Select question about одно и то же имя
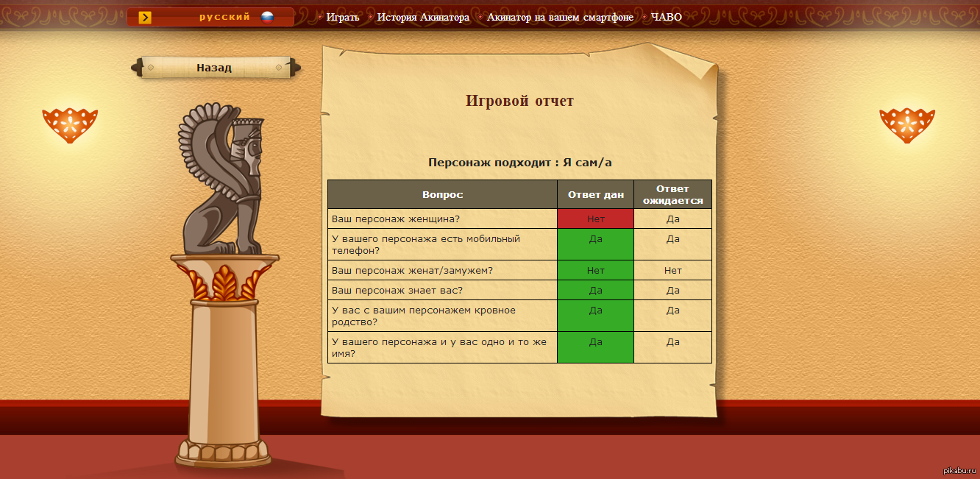The height and width of the screenshot is (479, 980). 442,347
